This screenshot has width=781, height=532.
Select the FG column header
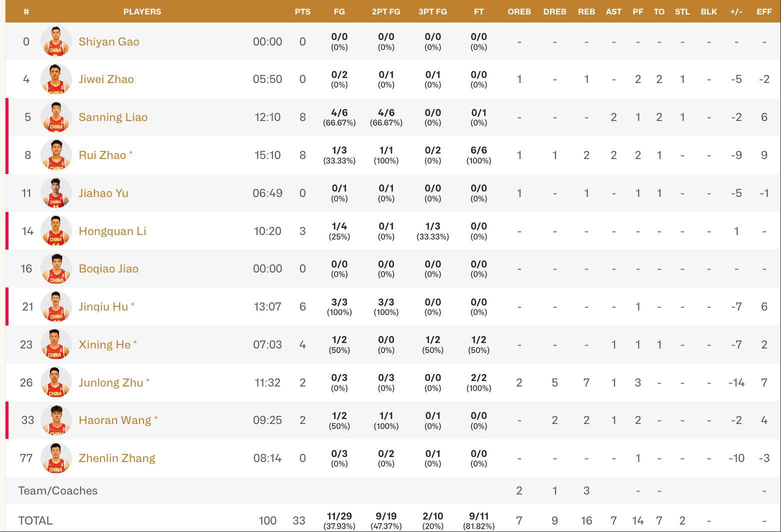339,11
